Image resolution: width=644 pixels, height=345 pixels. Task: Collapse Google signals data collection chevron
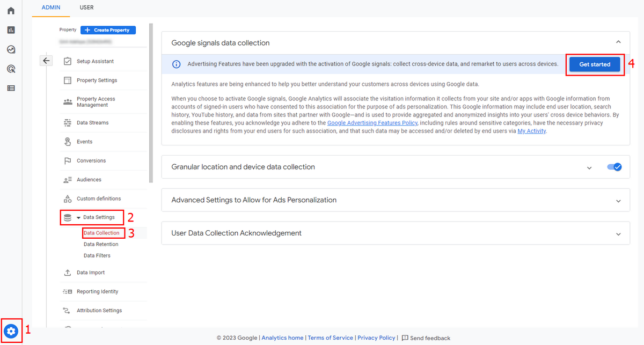(618, 42)
